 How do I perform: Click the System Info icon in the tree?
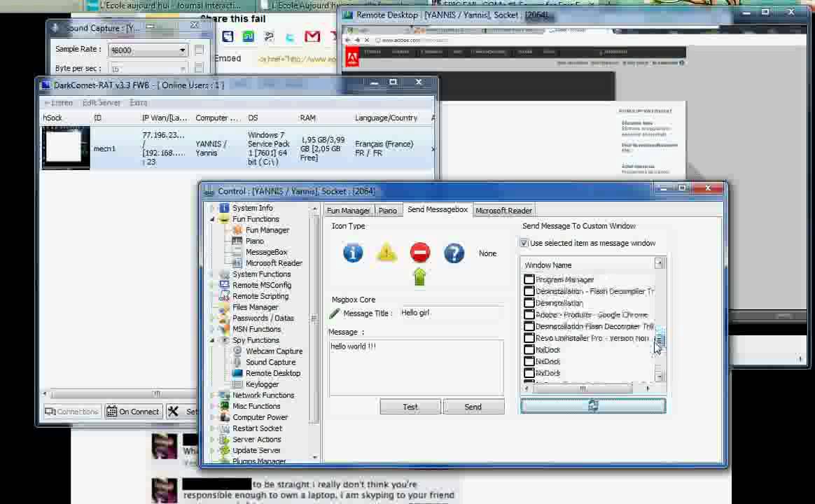[225, 208]
